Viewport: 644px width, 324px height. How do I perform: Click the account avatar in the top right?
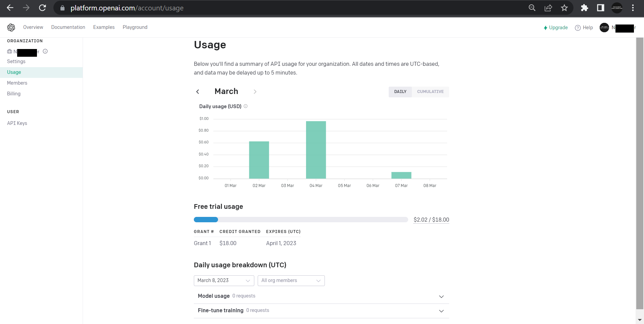coord(604,28)
